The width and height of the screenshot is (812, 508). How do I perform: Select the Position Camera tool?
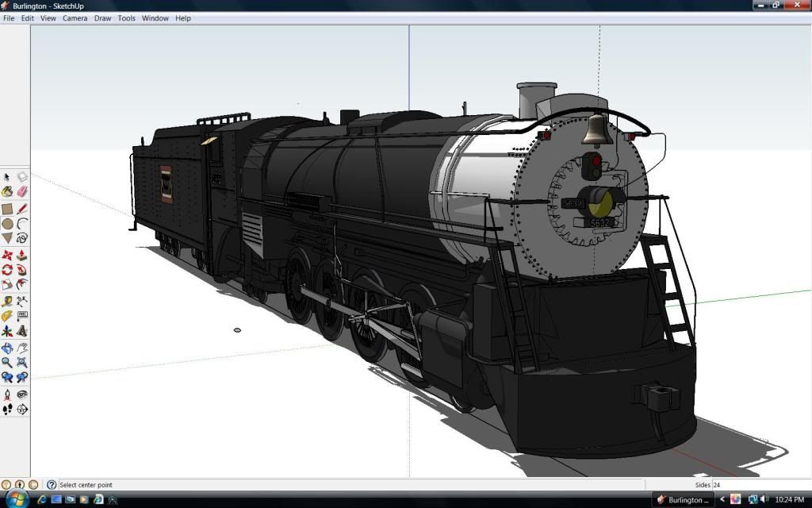6,394
